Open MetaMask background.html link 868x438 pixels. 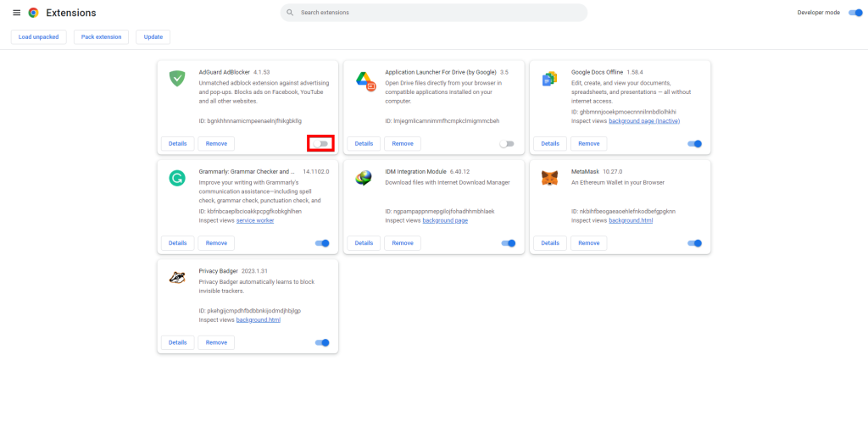coord(631,220)
